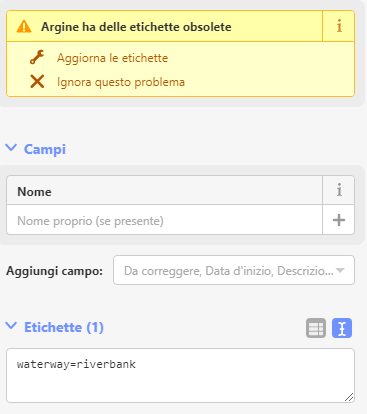367x414 pixels.
Task: Click the wrench icon for updating tags
Action: [x=37, y=57]
